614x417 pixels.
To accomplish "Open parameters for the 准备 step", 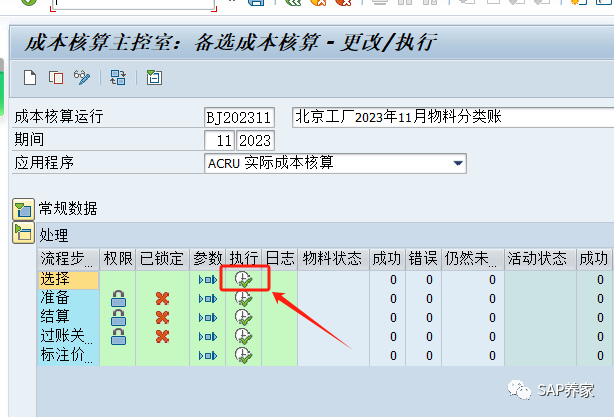I will point(208,299).
